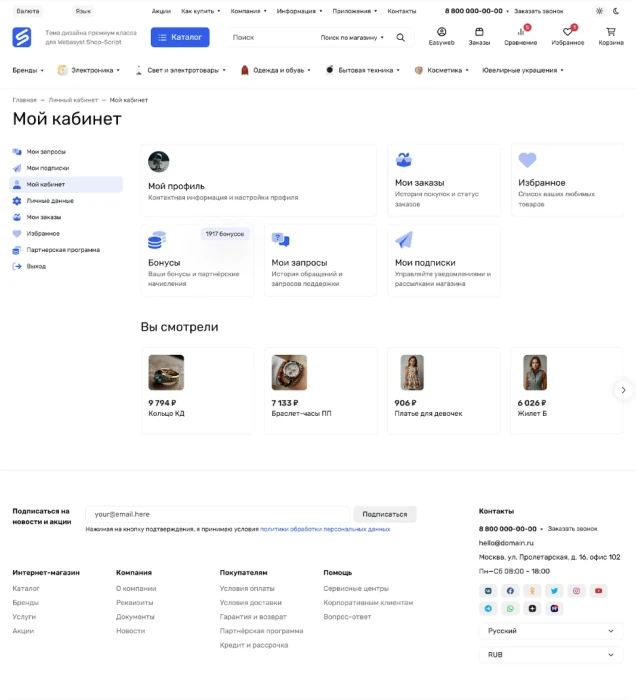Expand the Компания top menu
The image size is (636, 700).
(248, 11)
